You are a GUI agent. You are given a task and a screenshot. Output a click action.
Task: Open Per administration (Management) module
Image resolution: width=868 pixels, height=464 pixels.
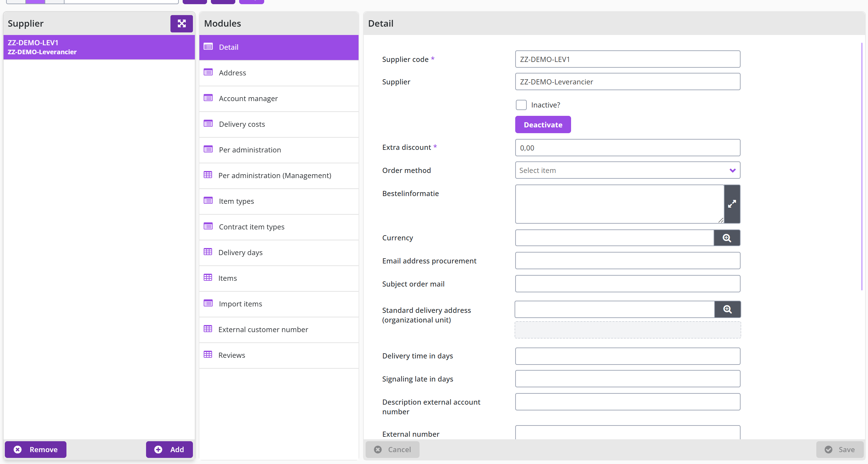click(x=279, y=176)
